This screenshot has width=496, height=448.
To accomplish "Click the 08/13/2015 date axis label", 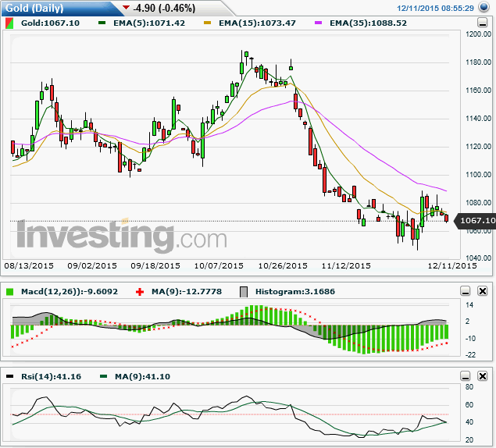I will pos(29,266).
